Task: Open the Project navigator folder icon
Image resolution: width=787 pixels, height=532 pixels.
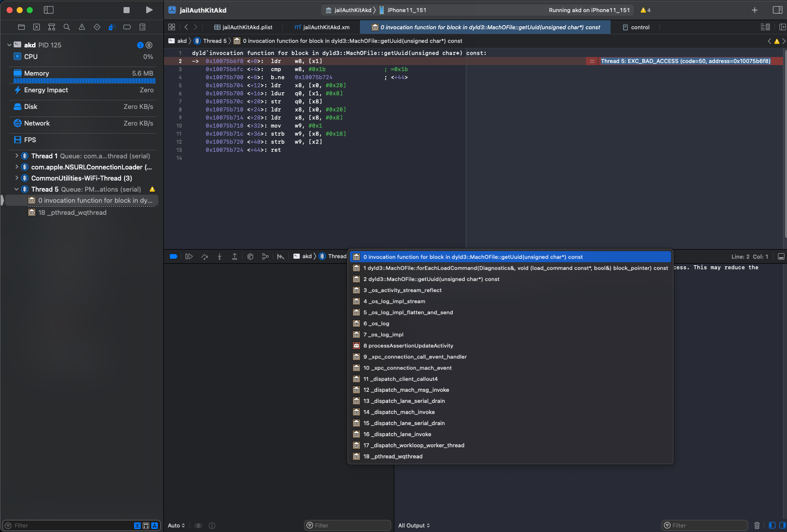Action: [21, 27]
